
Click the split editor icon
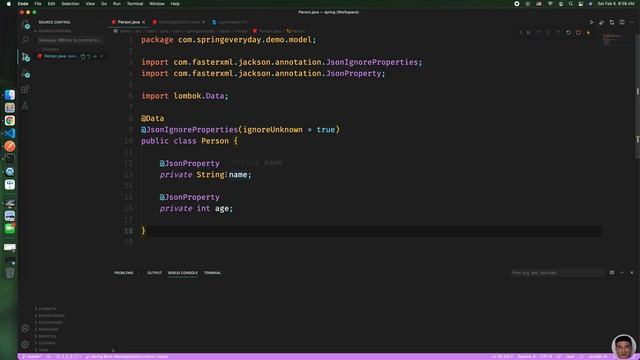622,22
